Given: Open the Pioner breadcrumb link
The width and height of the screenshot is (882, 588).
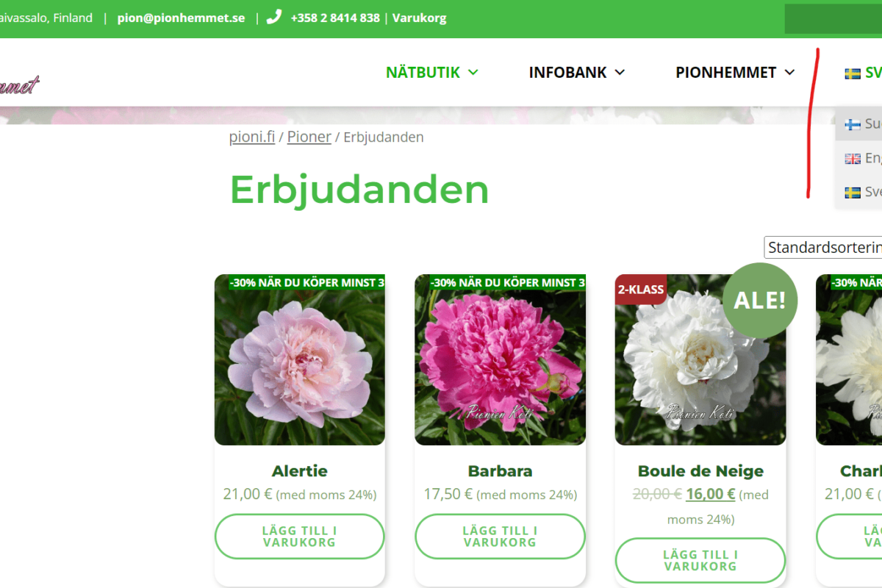Looking at the screenshot, I should pyautogui.click(x=309, y=137).
